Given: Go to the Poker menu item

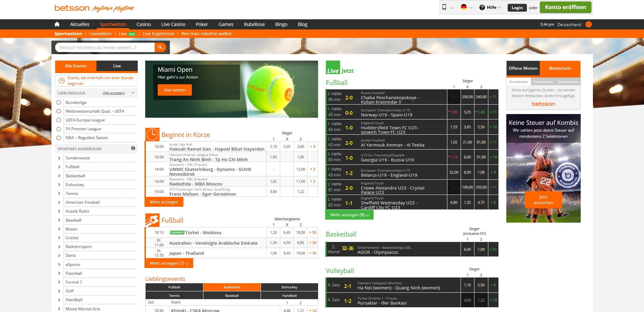Looking at the screenshot, I should click(x=202, y=24).
